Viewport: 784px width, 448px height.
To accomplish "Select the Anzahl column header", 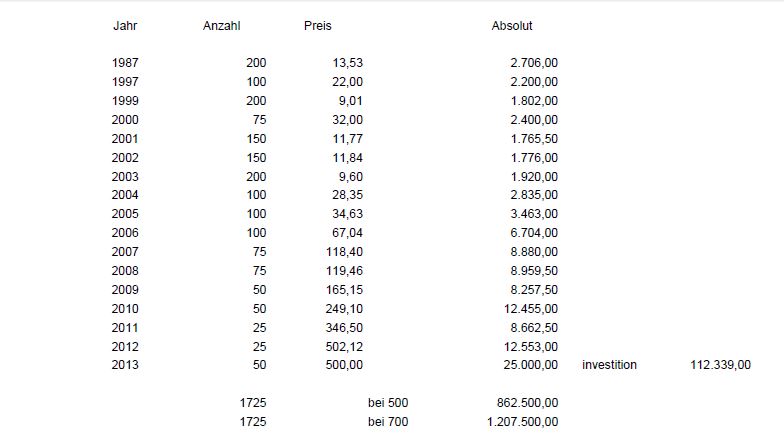I will [222, 26].
